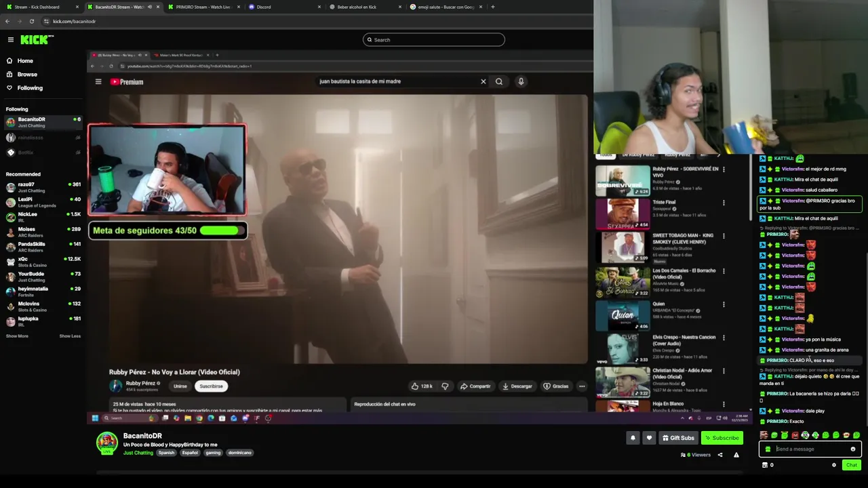Click green Chat send button

pyautogui.click(x=852, y=465)
